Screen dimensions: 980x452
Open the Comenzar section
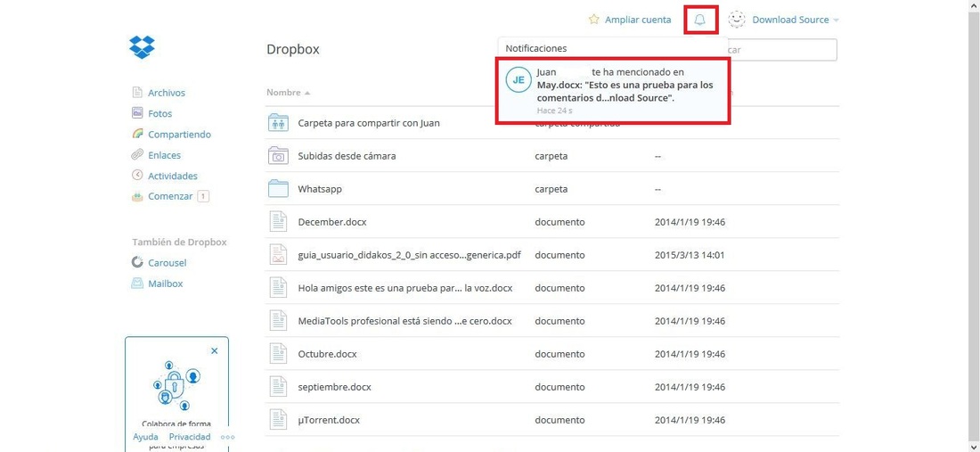point(170,196)
